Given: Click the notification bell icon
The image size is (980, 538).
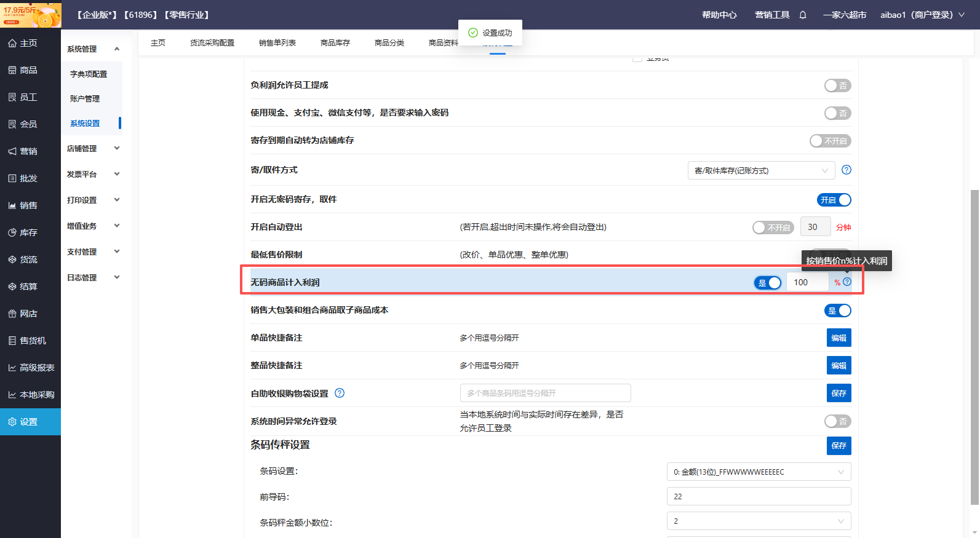Looking at the screenshot, I should pos(803,15).
